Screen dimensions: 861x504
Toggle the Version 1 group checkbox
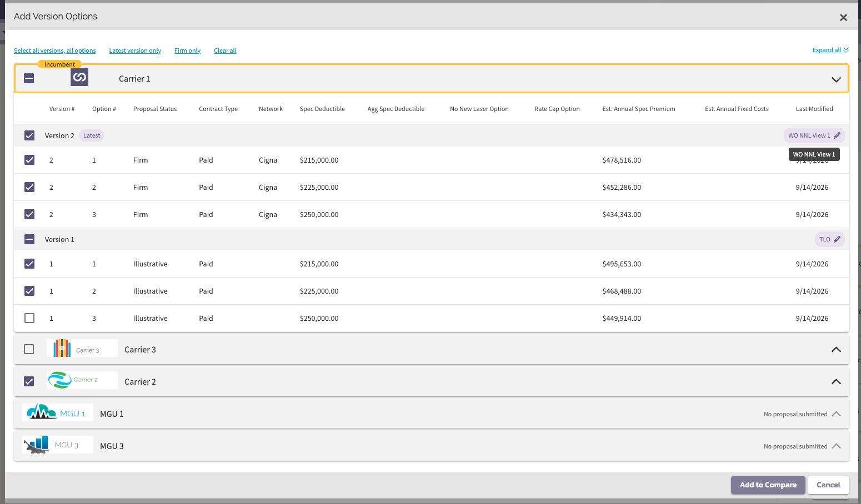pyautogui.click(x=29, y=239)
